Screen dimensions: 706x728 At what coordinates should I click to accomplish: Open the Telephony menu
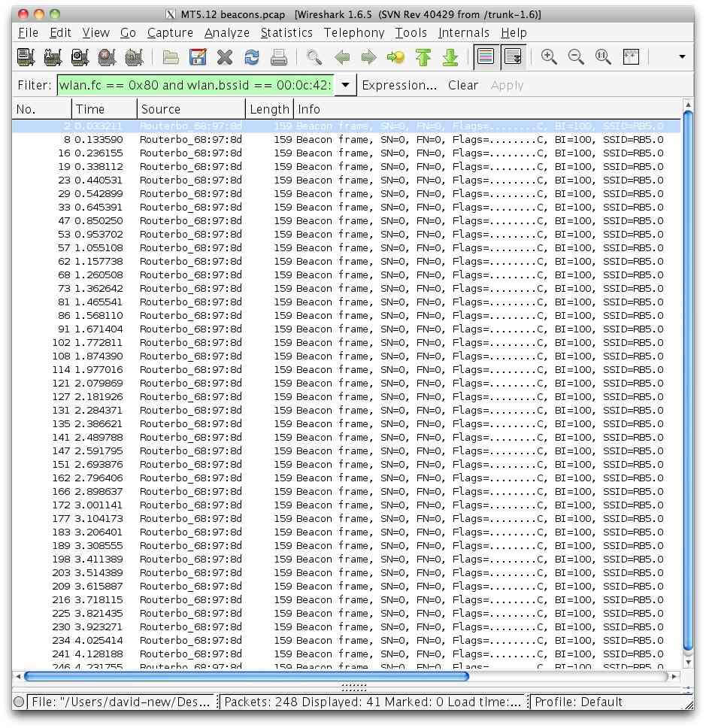(x=354, y=33)
